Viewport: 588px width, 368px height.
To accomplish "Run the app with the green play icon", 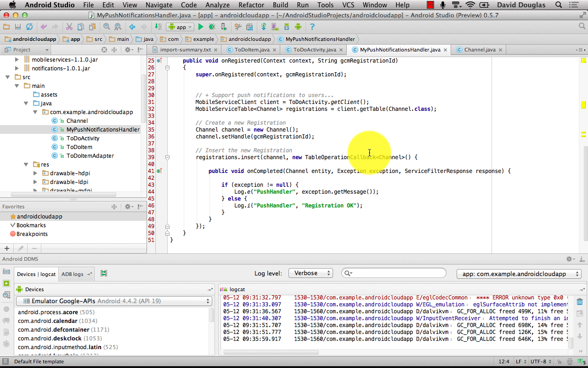I will (200, 27).
